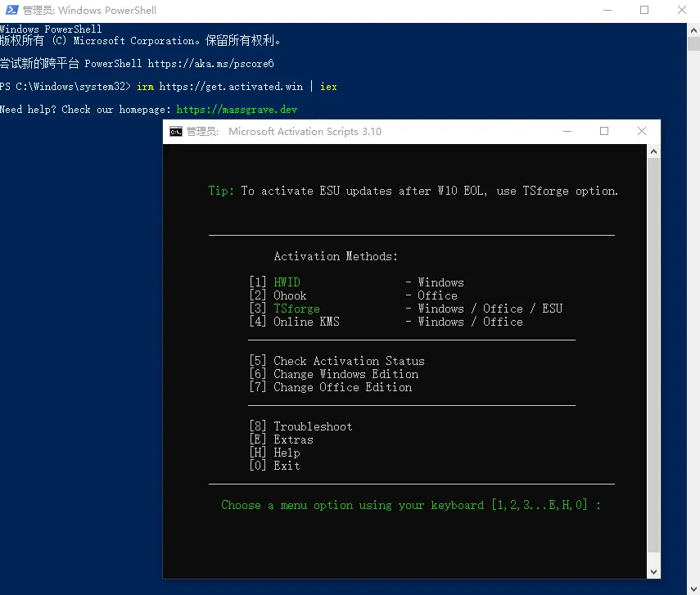Click the scroll-down arrow in Activation Scripts window
This screenshot has height=595, width=700.
(x=653, y=572)
